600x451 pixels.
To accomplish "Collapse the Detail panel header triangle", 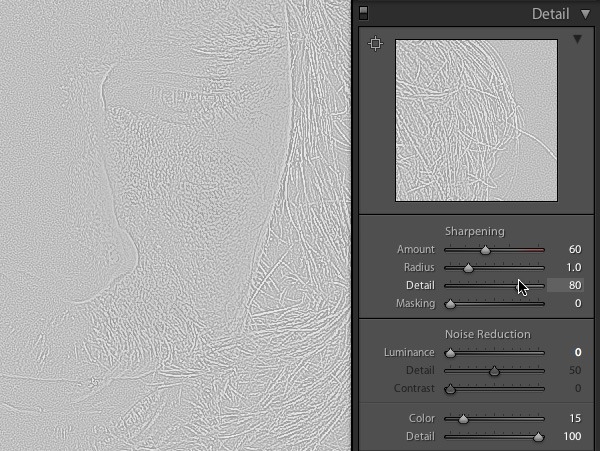I will coord(585,15).
